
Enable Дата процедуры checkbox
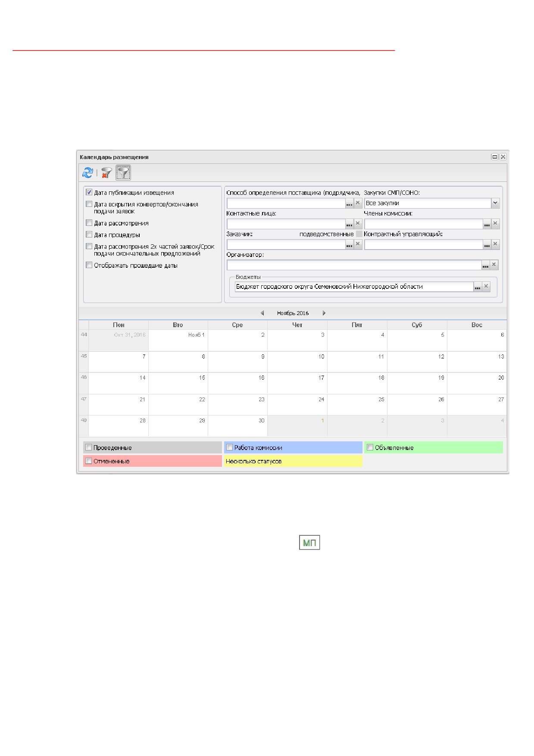(89, 234)
